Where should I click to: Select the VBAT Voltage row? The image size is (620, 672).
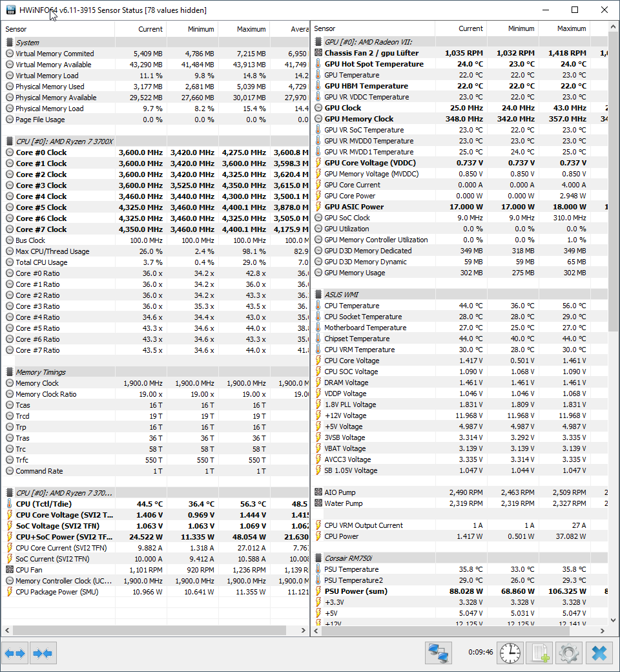(x=459, y=448)
